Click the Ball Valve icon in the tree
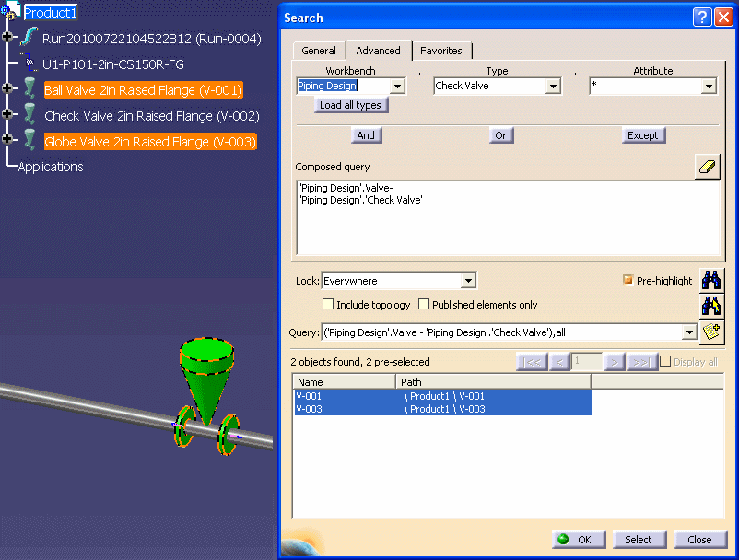 point(29,90)
